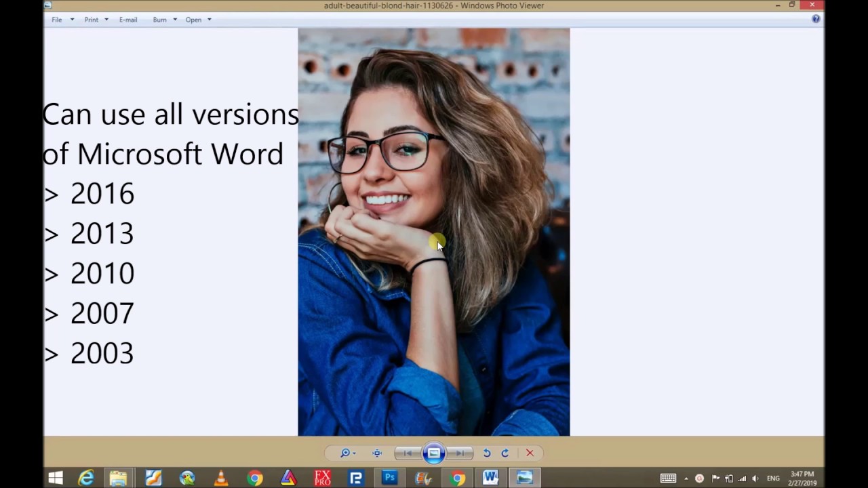Change the ENG input language

(773, 479)
